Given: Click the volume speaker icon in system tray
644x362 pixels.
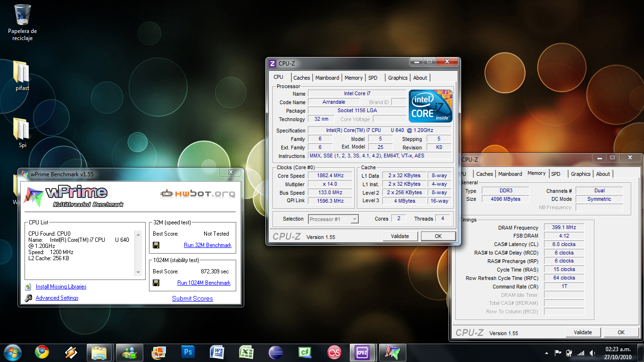Looking at the screenshot, I should 592,353.
